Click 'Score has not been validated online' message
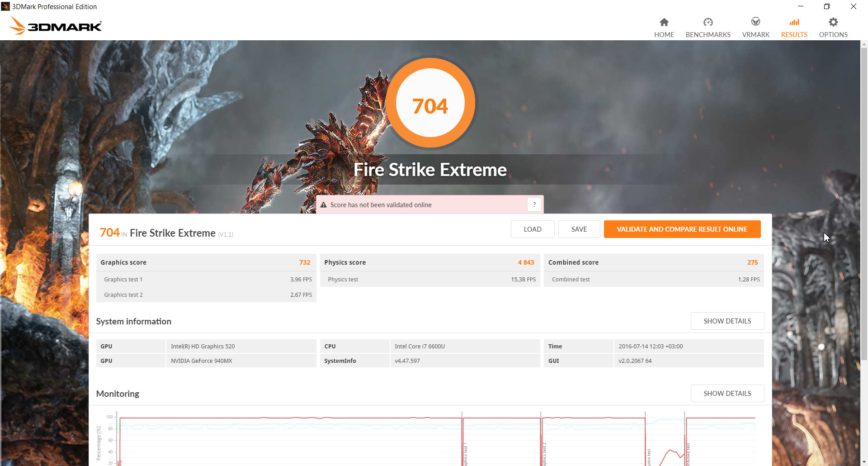 pos(381,205)
